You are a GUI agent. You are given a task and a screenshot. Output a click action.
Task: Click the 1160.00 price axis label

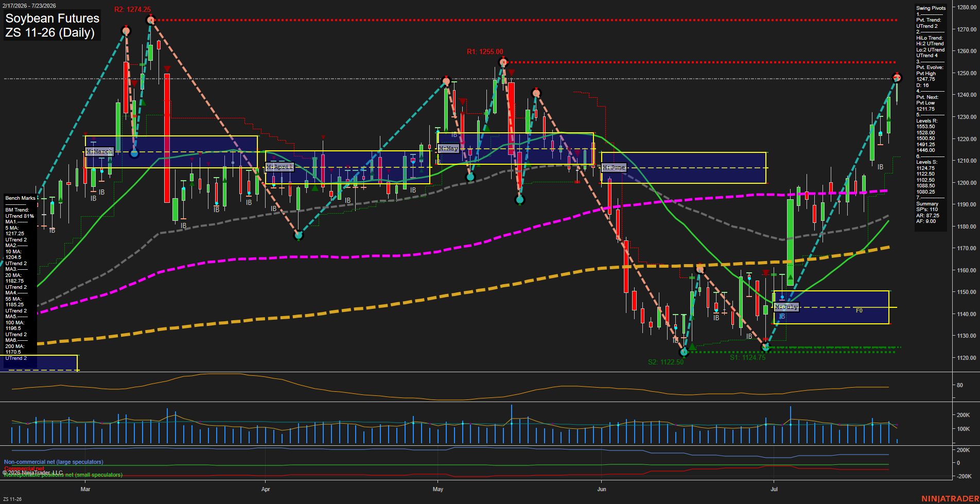967,270
